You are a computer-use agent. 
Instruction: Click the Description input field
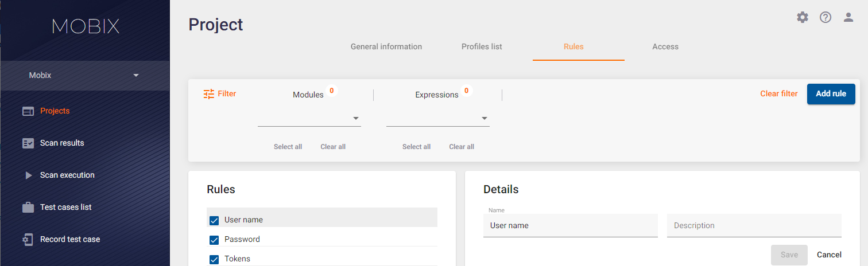click(754, 226)
